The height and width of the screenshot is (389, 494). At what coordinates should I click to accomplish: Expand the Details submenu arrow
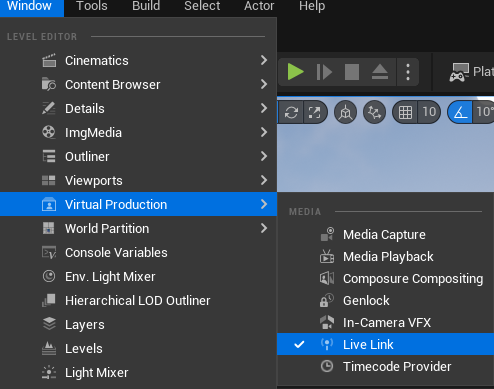[264, 108]
